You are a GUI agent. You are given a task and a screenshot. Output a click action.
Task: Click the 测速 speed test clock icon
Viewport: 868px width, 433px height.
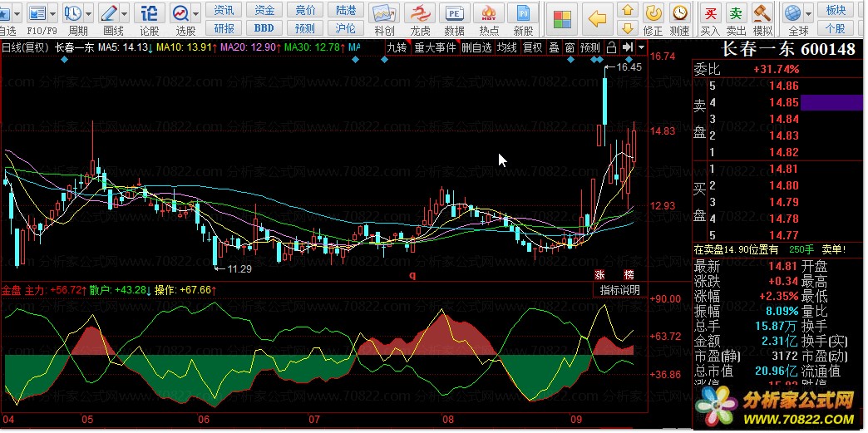(x=680, y=12)
